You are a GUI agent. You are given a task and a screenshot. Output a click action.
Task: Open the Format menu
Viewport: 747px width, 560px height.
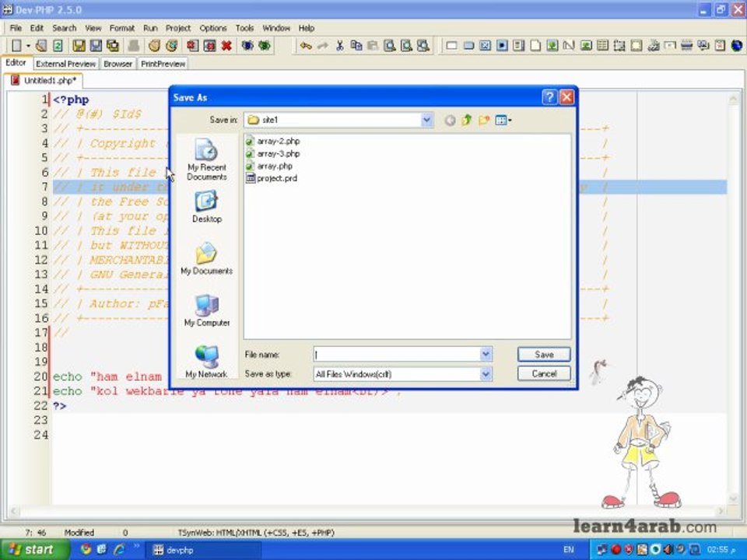pos(122,28)
